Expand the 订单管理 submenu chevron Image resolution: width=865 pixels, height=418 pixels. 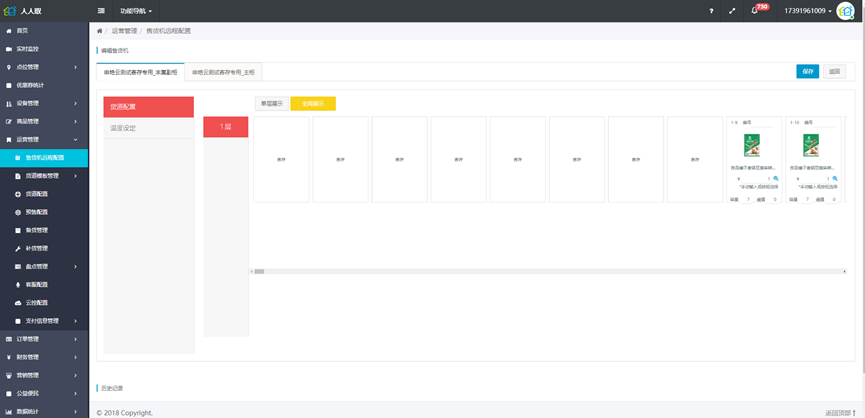(x=76, y=339)
